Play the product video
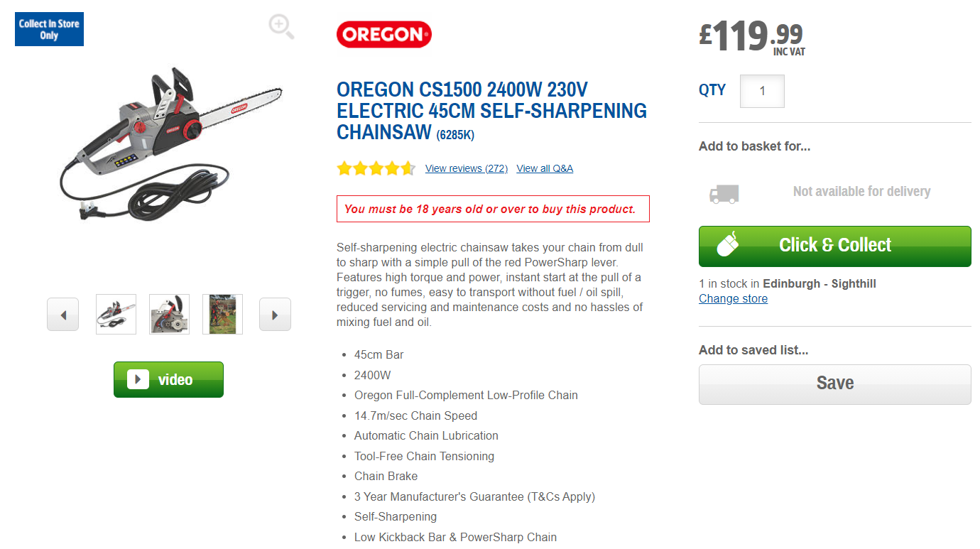 coord(168,379)
